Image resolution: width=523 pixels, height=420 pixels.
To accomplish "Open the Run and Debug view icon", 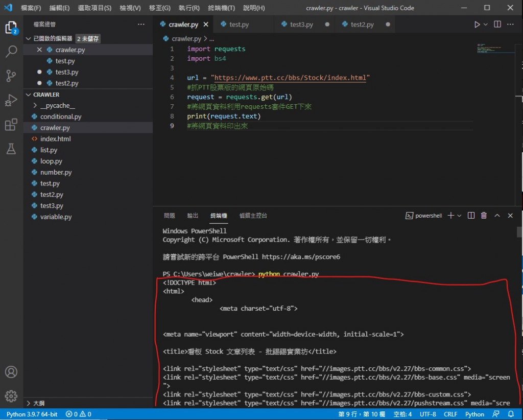I will [x=11, y=100].
